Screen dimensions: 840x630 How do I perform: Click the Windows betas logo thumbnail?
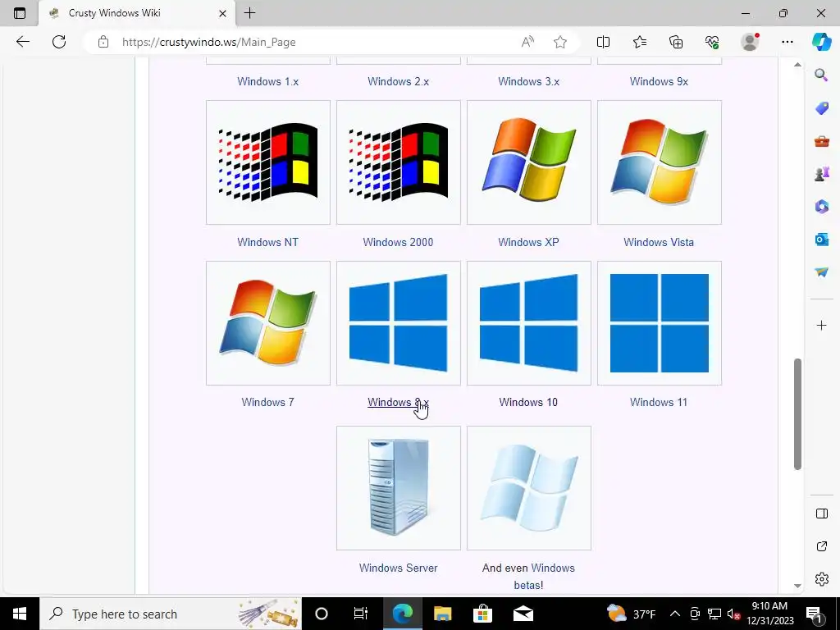(x=529, y=488)
